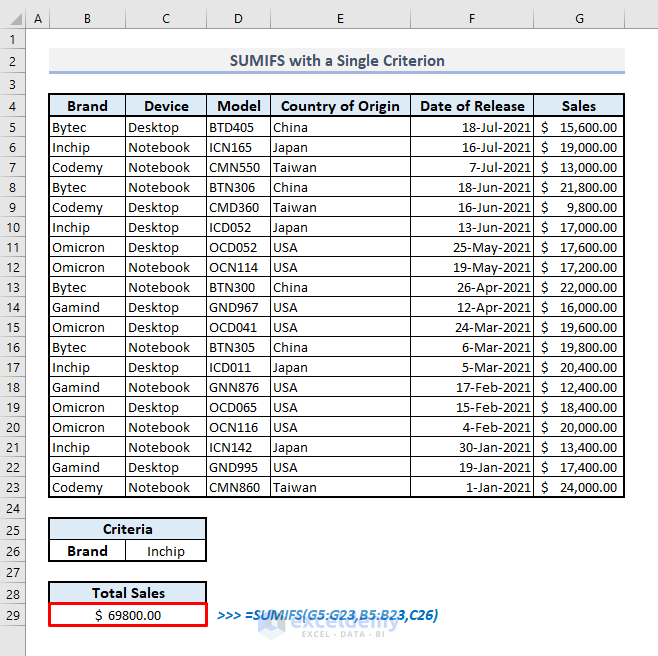The height and width of the screenshot is (656, 658).
Task: Select column B header
Action: (87, 19)
